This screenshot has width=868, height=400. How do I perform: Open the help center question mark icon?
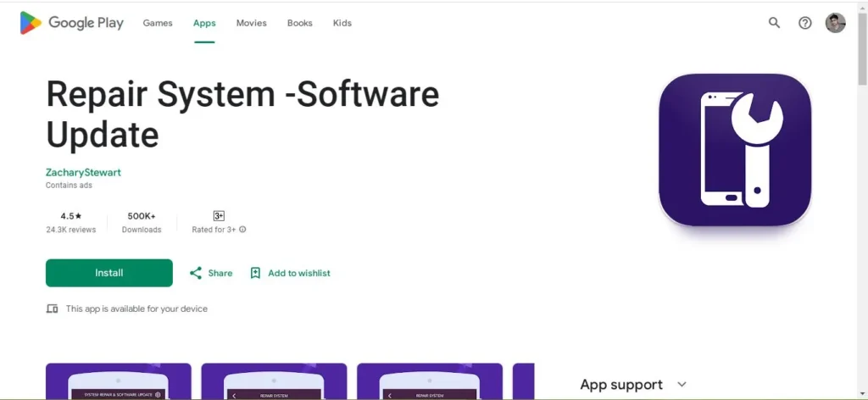805,23
